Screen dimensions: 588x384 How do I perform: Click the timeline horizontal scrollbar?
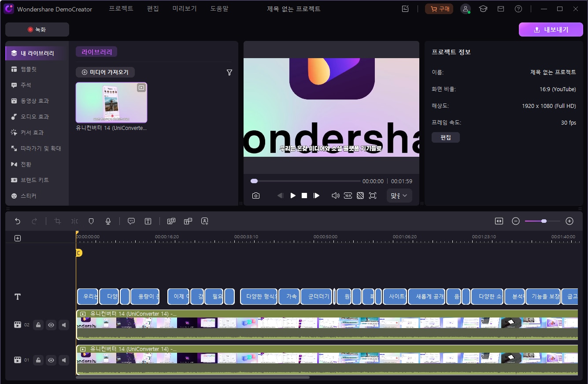[192, 377]
